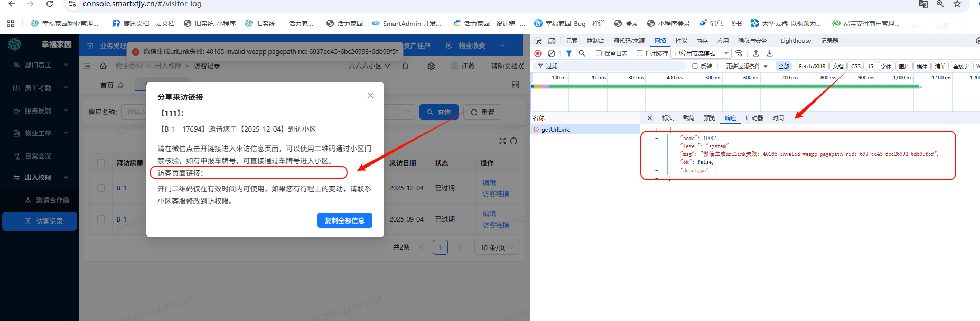Open the 10 条/页 page size dropdown
Viewport: 980px width, 321px height.
click(x=497, y=247)
